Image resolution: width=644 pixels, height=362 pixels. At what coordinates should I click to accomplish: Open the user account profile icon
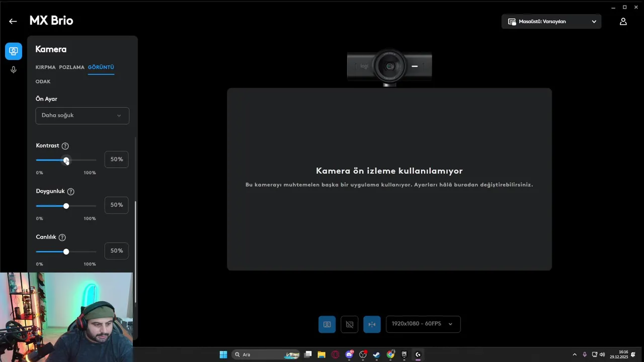point(623,22)
